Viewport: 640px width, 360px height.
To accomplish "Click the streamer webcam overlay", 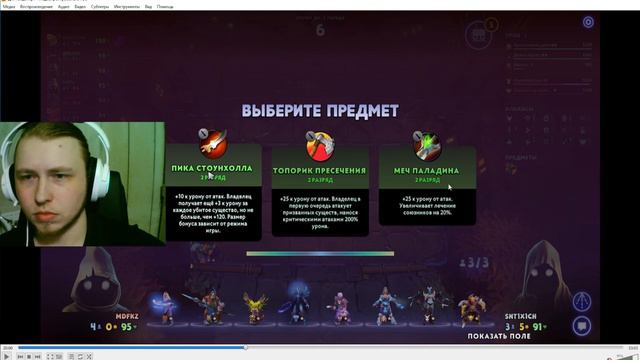I will [x=82, y=184].
